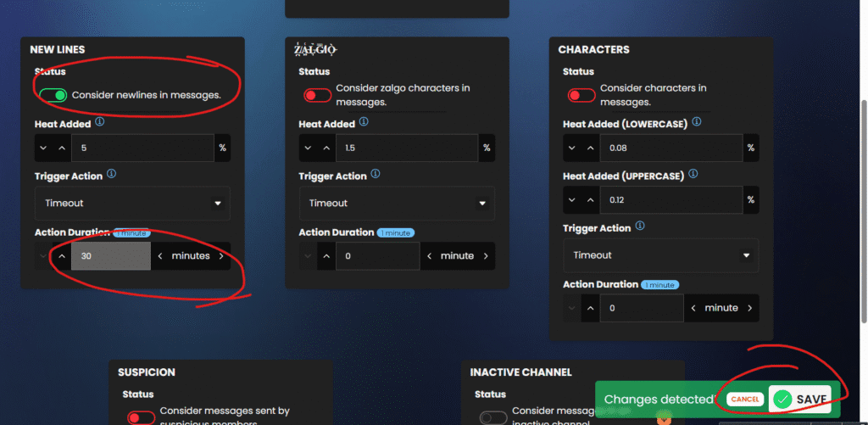Open the Characters Trigger Action dropdown
This screenshot has width=868, height=425.
click(x=660, y=255)
